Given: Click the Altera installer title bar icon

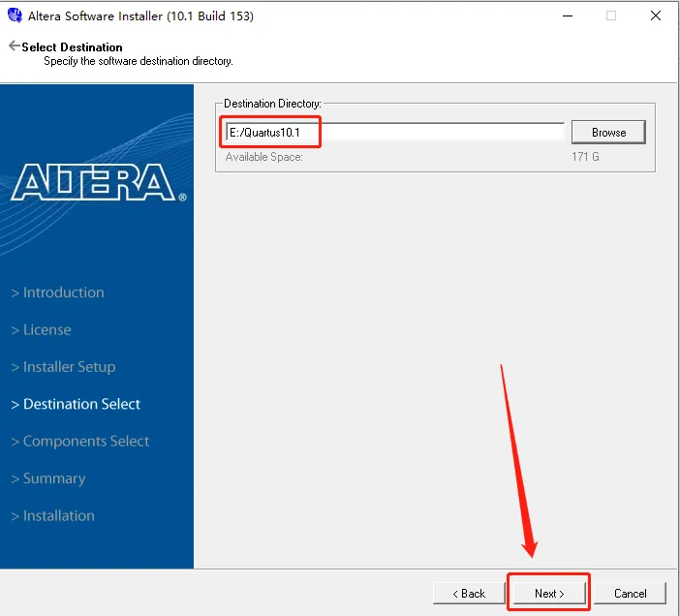Looking at the screenshot, I should (15, 15).
